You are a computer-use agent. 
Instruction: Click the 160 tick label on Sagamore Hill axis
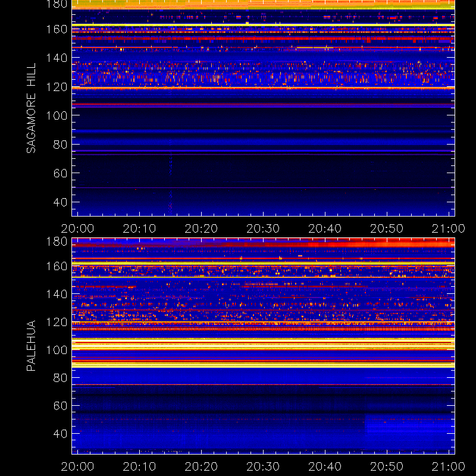tap(57, 29)
